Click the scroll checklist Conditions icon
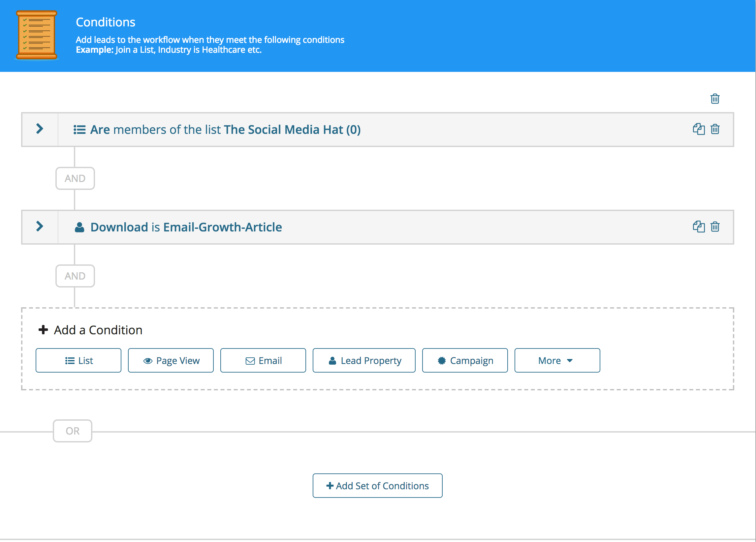The height and width of the screenshot is (542, 756). pyautogui.click(x=37, y=35)
